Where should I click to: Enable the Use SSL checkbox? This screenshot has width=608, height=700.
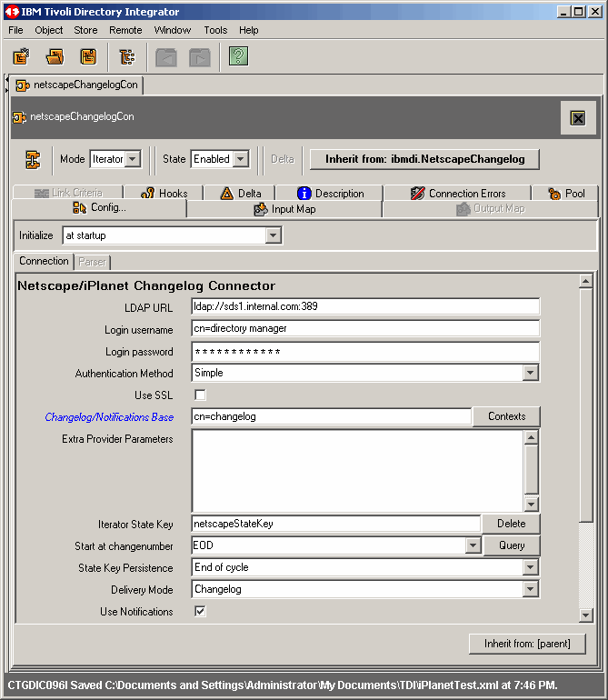pyautogui.click(x=200, y=395)
